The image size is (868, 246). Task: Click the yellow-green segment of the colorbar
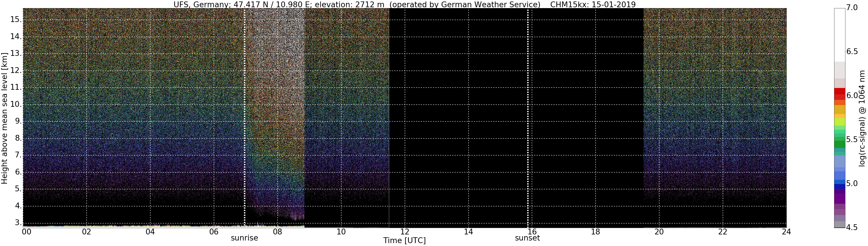(840, 122)
